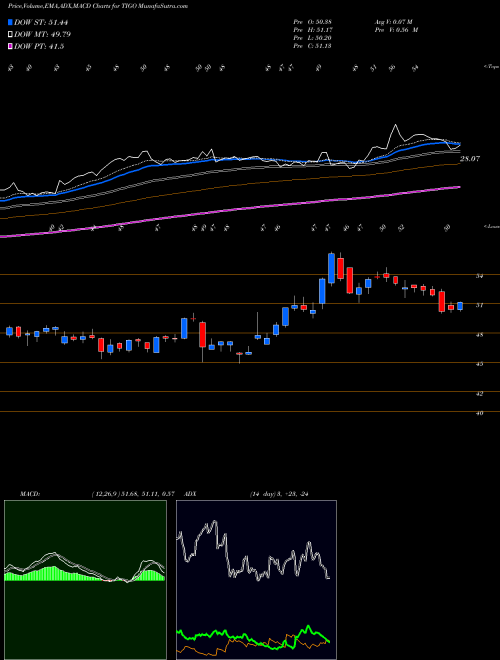Click the 42 price axis label
Image resolution: width=500 pixels, height=660 pixels.
[479, 394]
